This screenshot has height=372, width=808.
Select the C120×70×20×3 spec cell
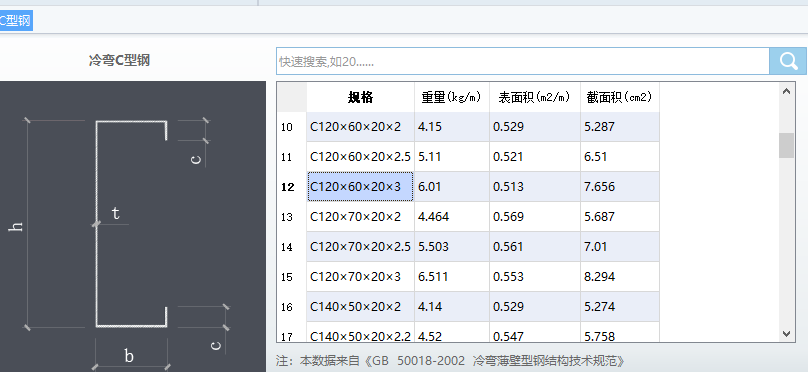pos(360,277)
